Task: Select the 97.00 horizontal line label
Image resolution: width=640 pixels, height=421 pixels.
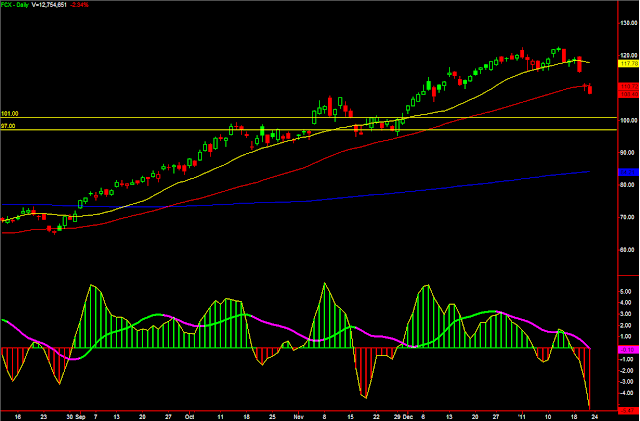Action: pos(8,126)
